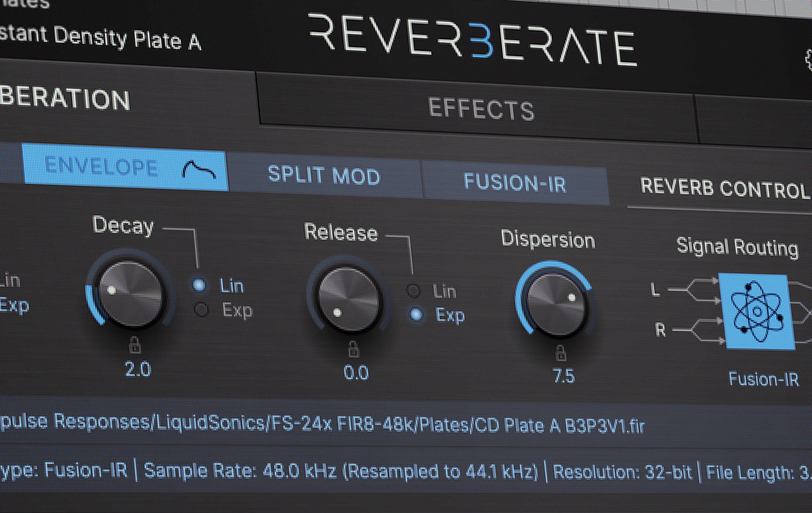Click the Release label
The height and width of the screenshot is (513, 812).
pos(341,232)
